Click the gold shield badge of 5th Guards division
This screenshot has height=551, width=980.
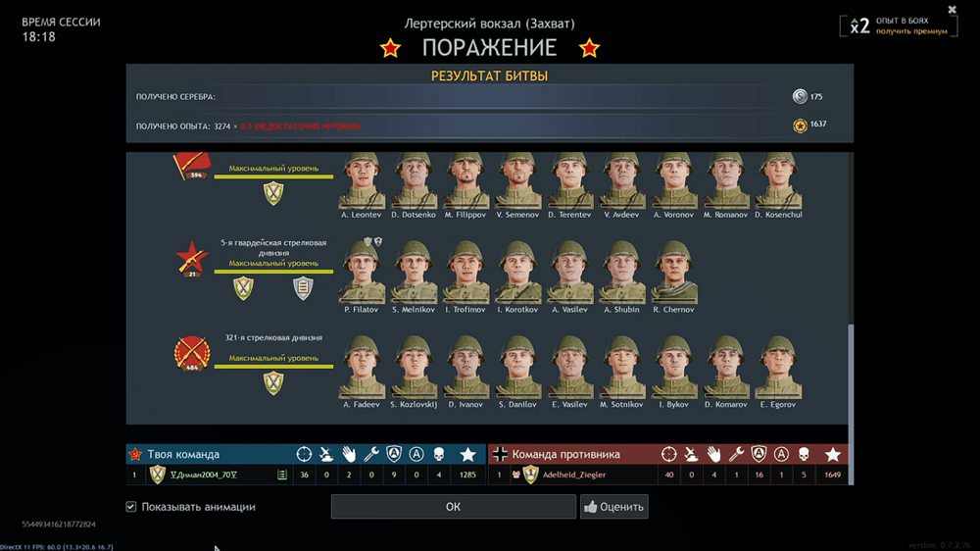coord(243,288)
